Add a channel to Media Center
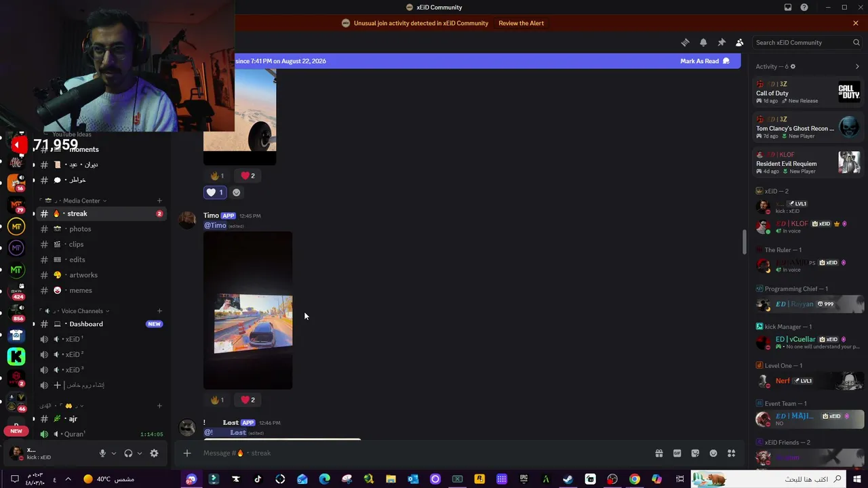This screenshot has width=868, height=488. click(x=159, y=201)
